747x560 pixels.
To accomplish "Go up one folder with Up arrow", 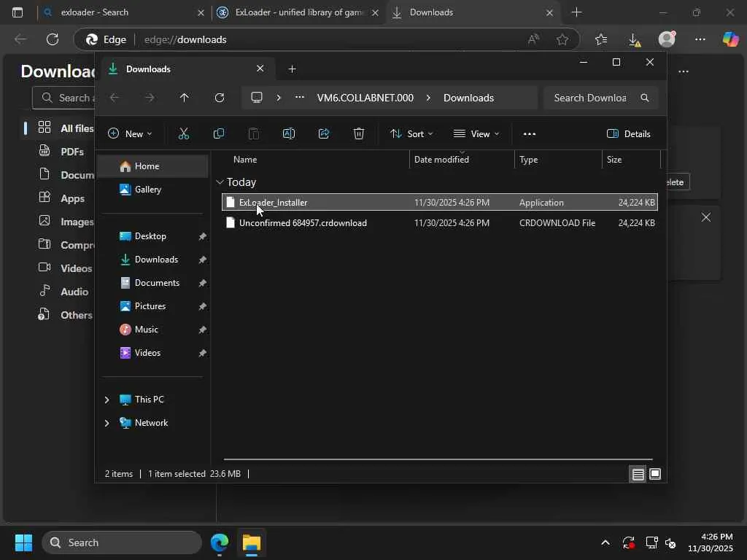I will (185, 98).
